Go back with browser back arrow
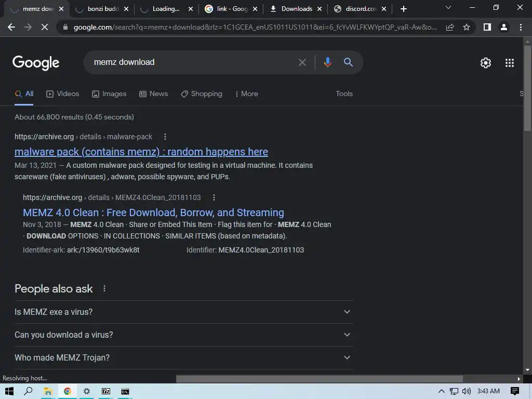This screenshot has height=399, width=532. 11,27
